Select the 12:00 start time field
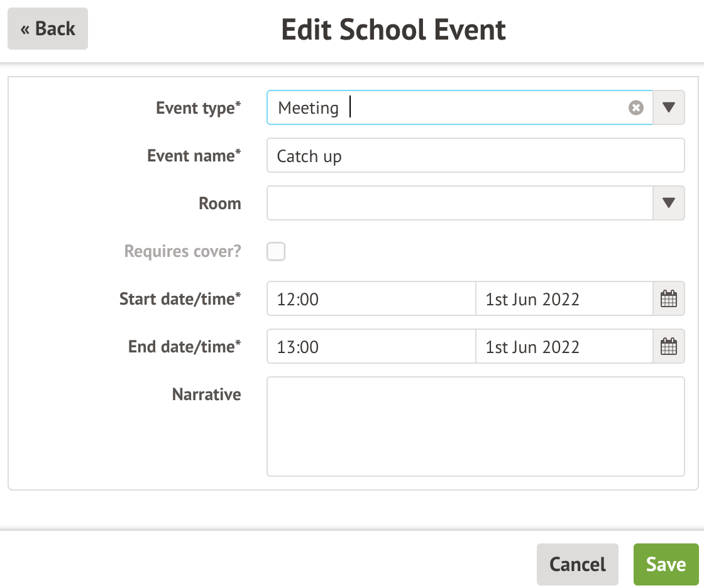This screenshot has width=704, height=588. (x=371, y=299)
